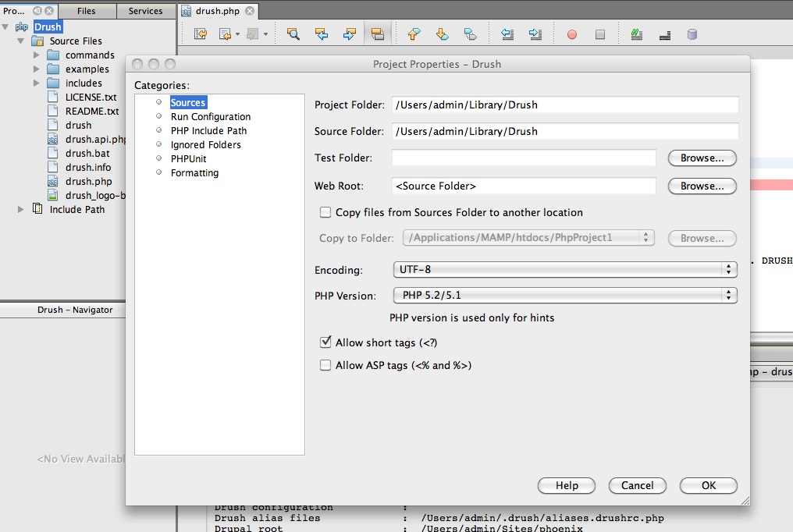Image resolution: width=793 pixels, height=532 pixels.
Task: Select the Formatting category
Action: click(x=194, y=173)
